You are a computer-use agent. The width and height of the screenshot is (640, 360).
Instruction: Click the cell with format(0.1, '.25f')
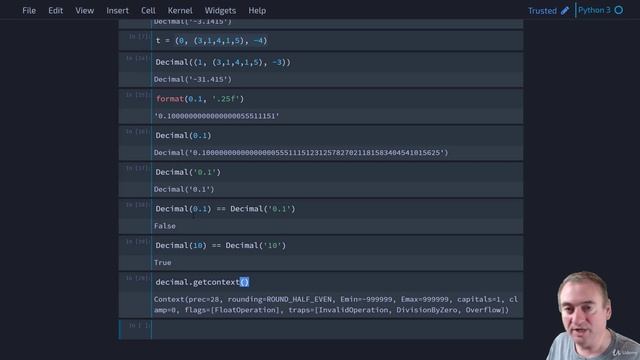pyautogui.click(x=337, y=99)
